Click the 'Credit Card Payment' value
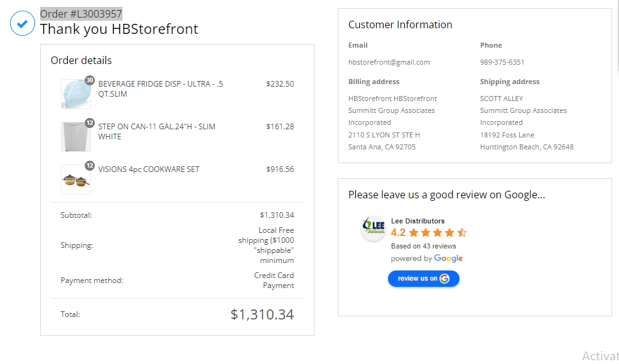The width and height of the screenshot is (619, 364). (274, 281)
